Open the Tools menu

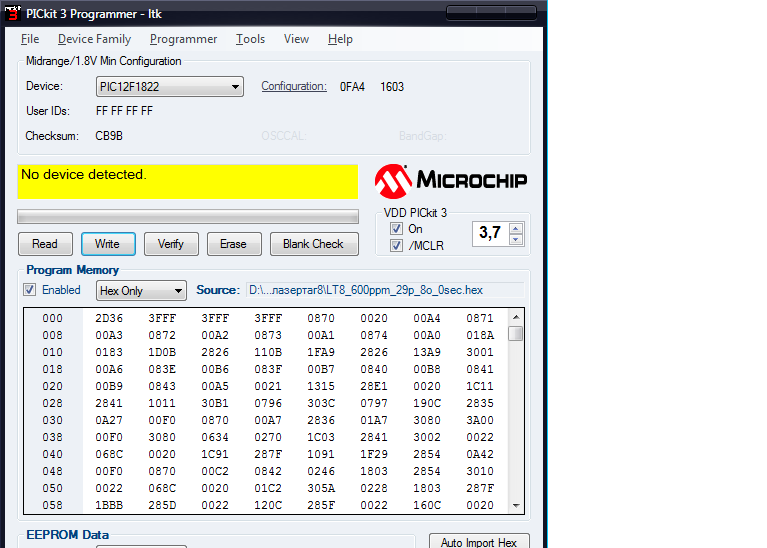(250, 39)
